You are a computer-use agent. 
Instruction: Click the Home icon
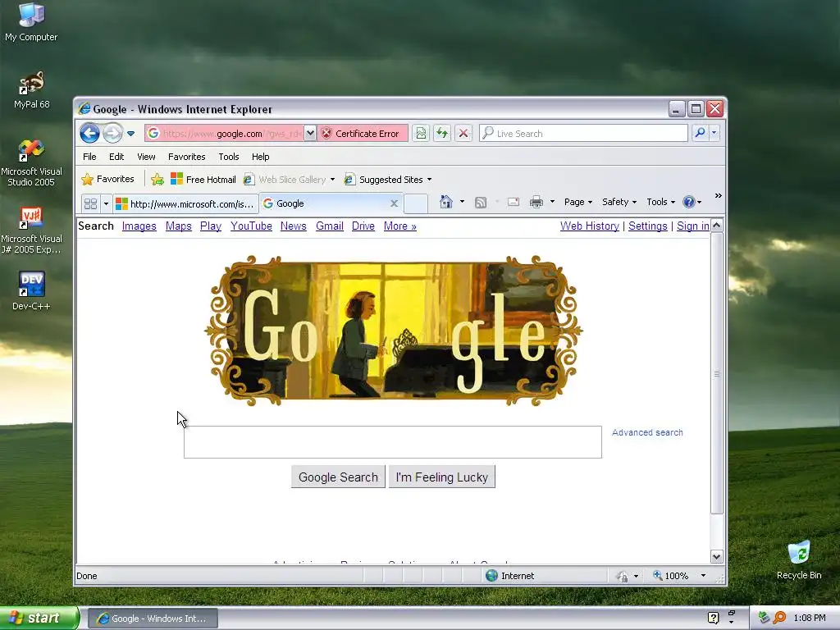pos(445,202)
